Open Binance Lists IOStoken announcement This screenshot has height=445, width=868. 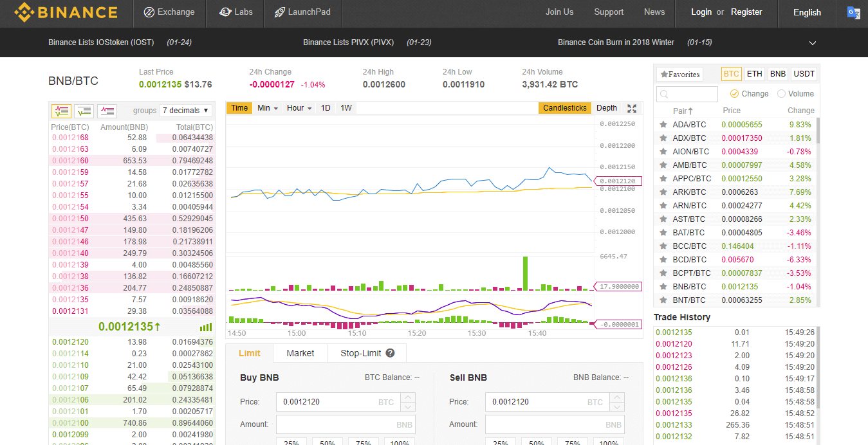[x=101, y=42]
